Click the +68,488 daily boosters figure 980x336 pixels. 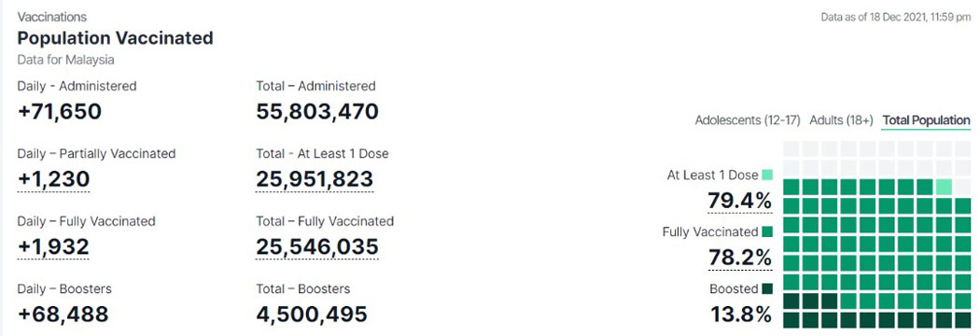pos(63,315)
